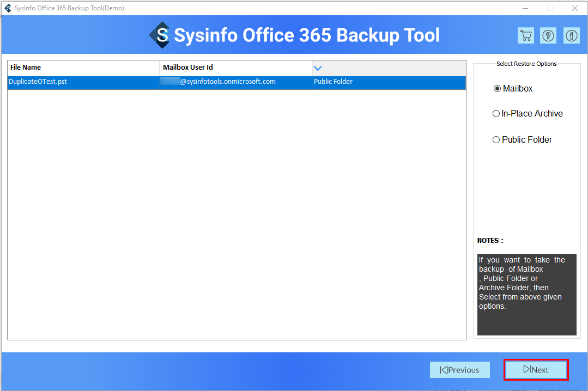
Task: Click the app icon in title bar
Action: click(x=8, y=8)
